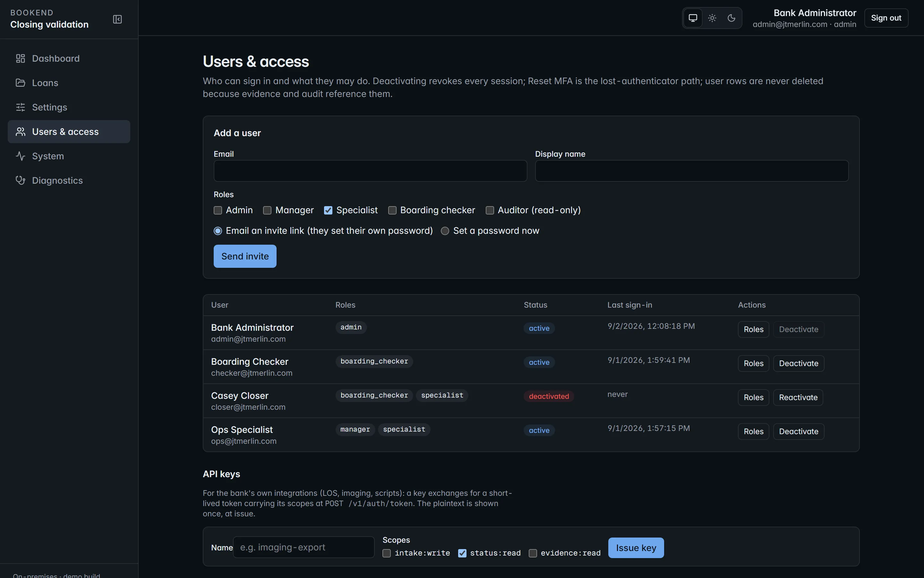The image size is (924, 578).
Task: Switch to dark theme moon icon
Action: click(x=731, y=18)
